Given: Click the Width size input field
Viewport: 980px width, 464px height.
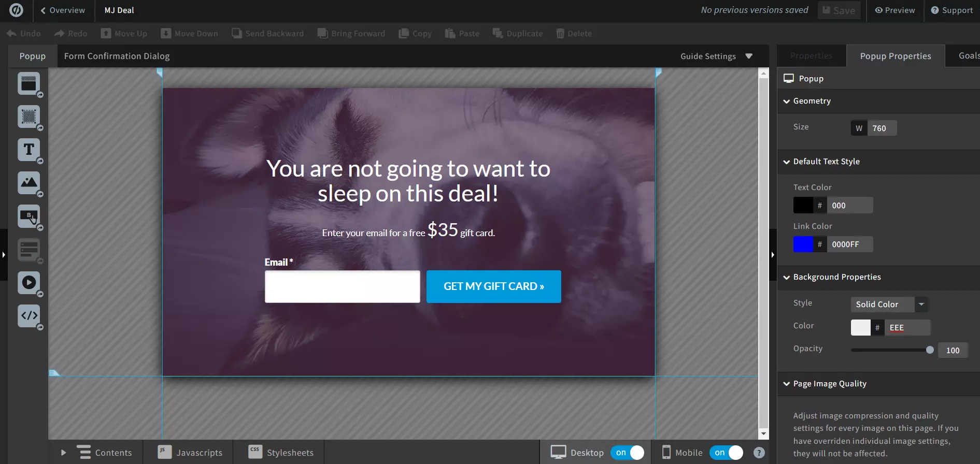Looking at the screenshot, I should [x=882, y=128].
